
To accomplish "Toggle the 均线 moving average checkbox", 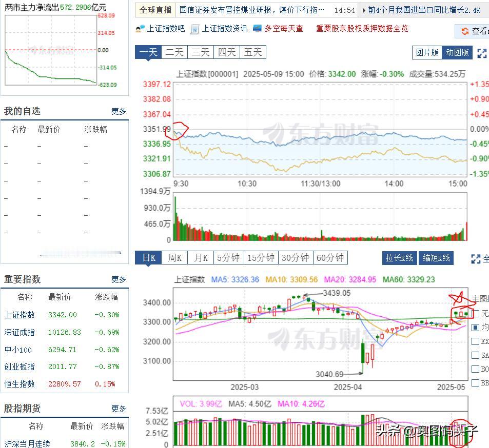I will 476,327.
